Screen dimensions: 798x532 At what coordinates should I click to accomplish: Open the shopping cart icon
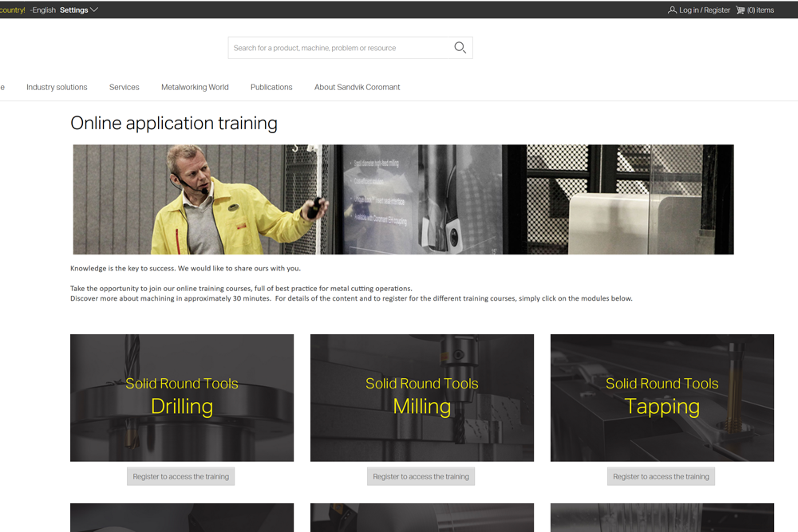coord(740,10)
